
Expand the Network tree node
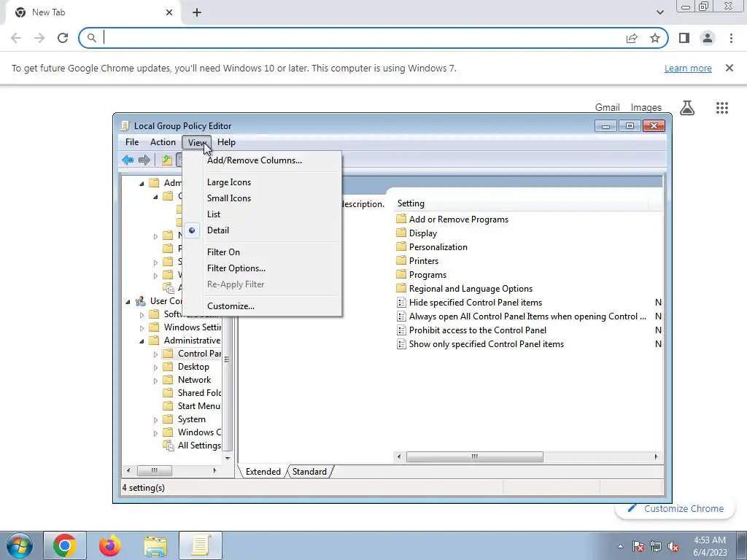click(x=155, y=381)
